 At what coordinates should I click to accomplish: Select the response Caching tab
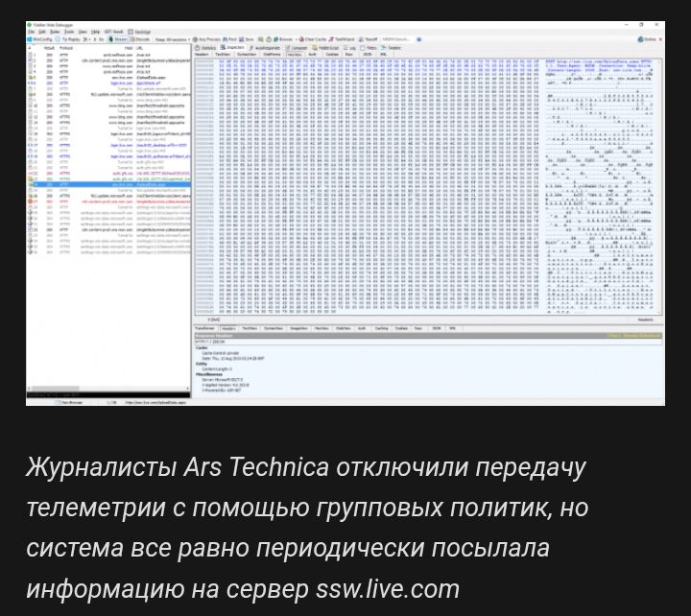(x=381, y=328)
